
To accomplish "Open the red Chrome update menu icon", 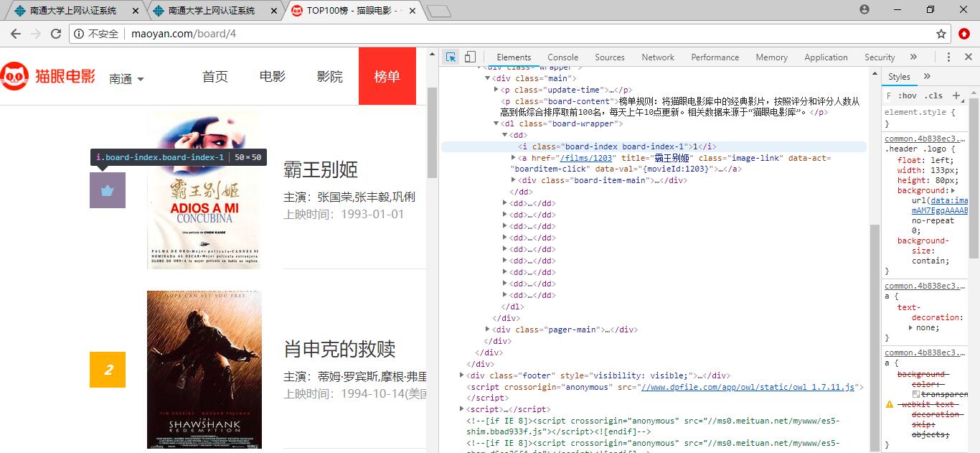I will (965, 34).
